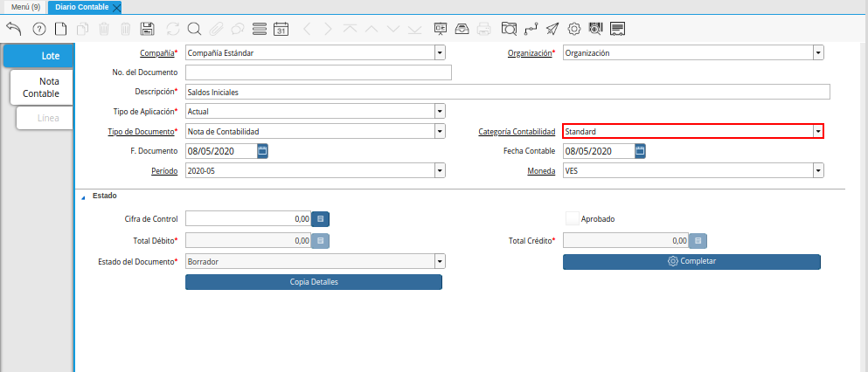Open the help icon in toolbar
Screen dimensions: 868x372
tap(39, 29)
